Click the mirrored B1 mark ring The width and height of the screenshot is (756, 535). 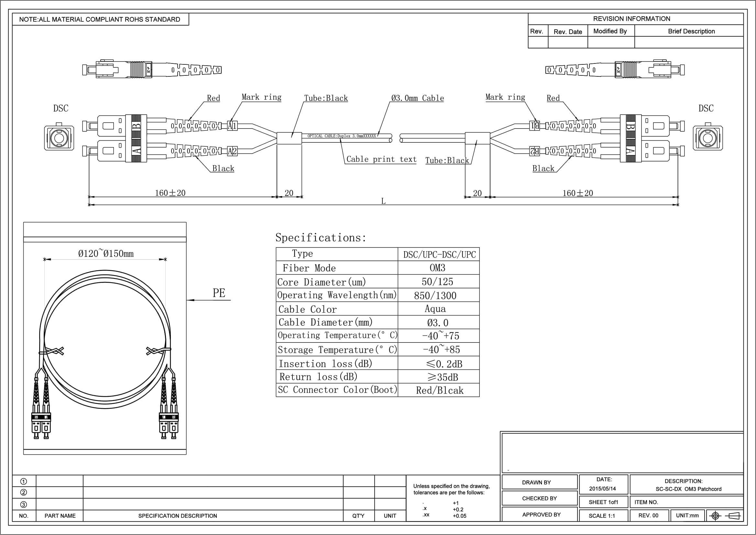(534, 126)
